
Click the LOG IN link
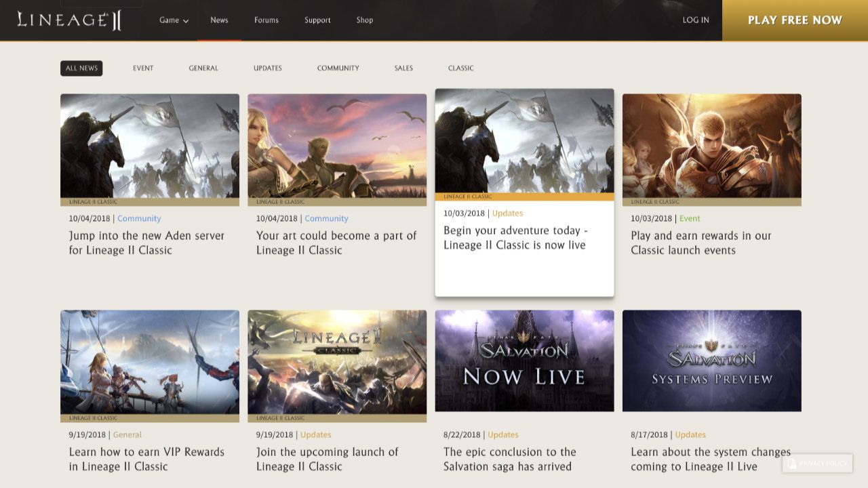coord(696,20)
